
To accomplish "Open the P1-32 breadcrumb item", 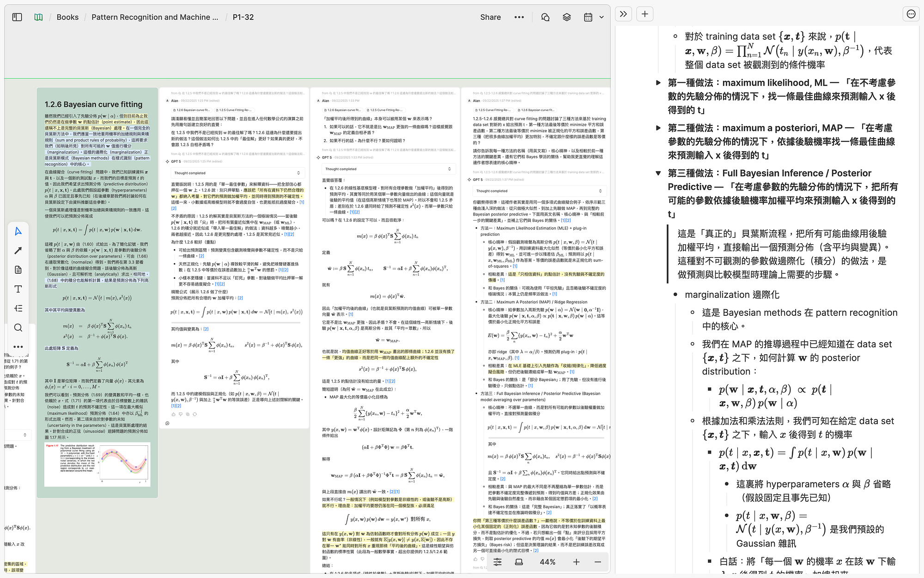I will pyautogui.click(x=243, y=17).
